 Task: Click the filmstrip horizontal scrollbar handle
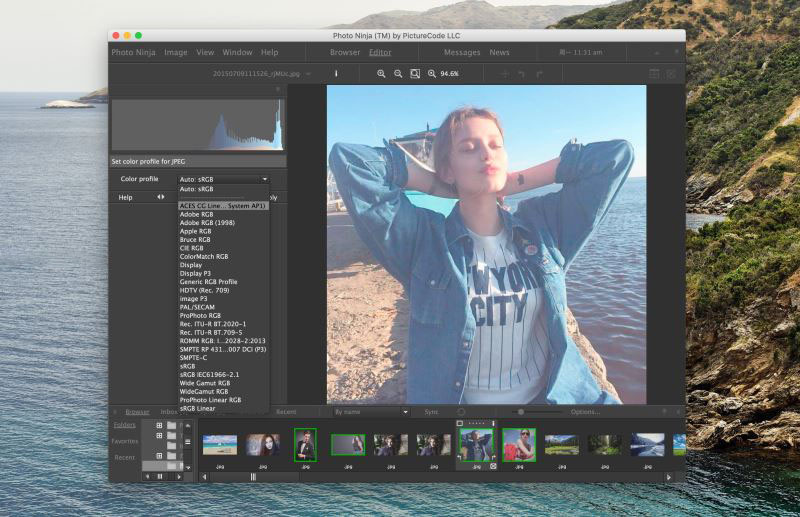pos(253,477)
